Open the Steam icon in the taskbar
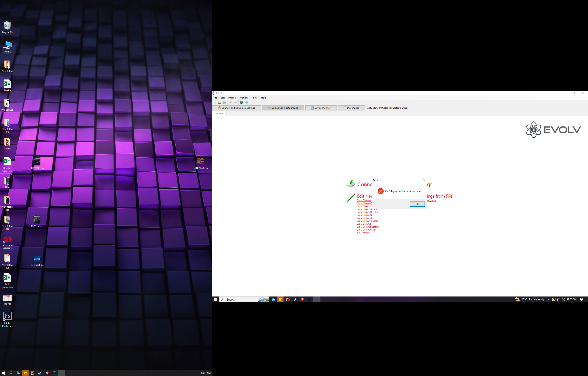Viewport: 588px width, 376px height. [x=295, y=300]
